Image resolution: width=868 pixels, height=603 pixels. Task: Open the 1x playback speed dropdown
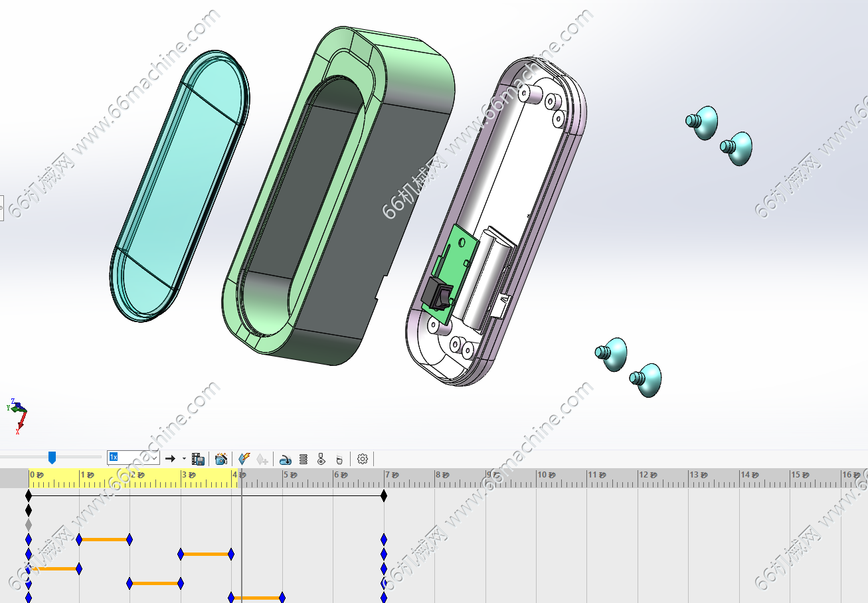tap(154, 458)
